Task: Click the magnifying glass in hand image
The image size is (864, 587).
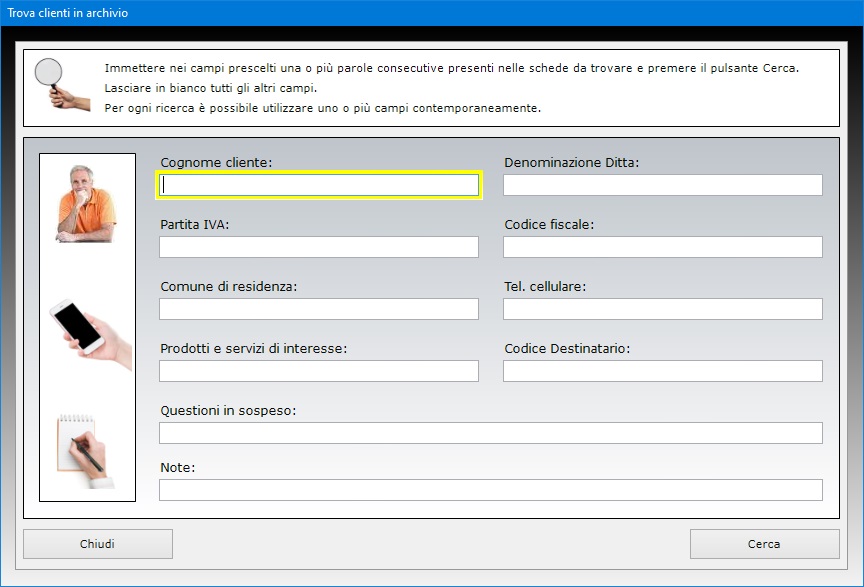Action: (x=62, y=84)
